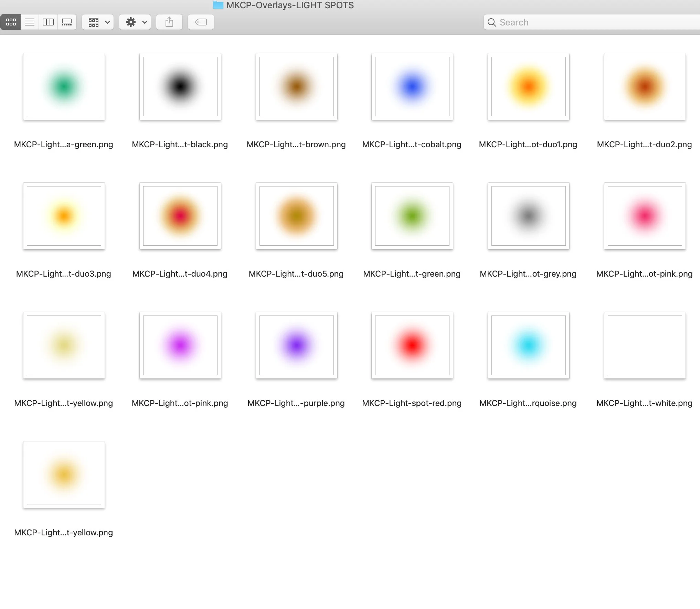The image size is (700, 609).
Task: Open the gear action menu
Action: 131,22
